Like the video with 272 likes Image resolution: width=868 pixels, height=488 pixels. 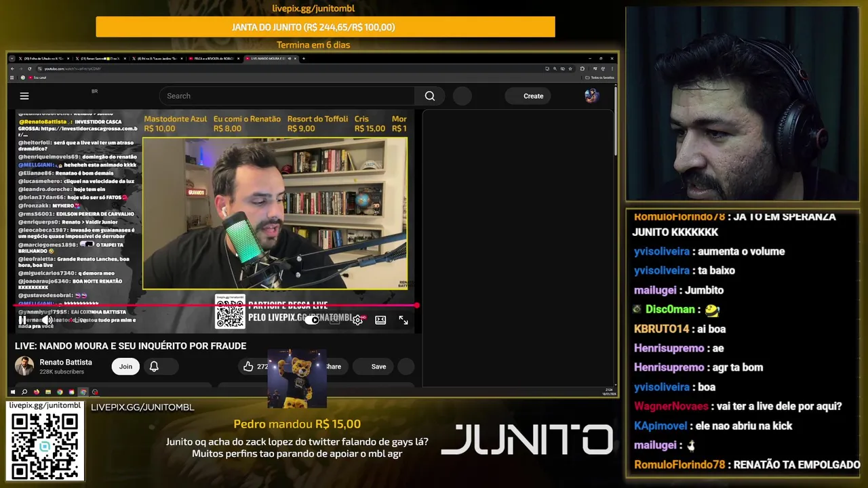click(254, 367)
